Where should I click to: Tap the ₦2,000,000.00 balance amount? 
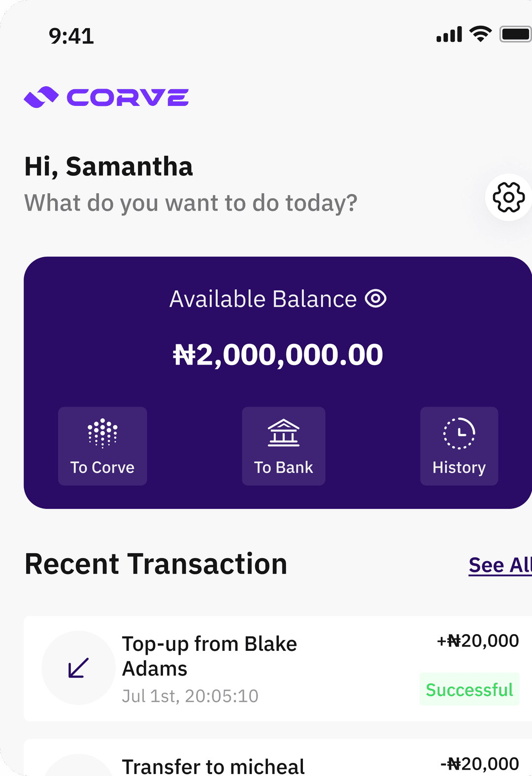[x=278, y=355]
